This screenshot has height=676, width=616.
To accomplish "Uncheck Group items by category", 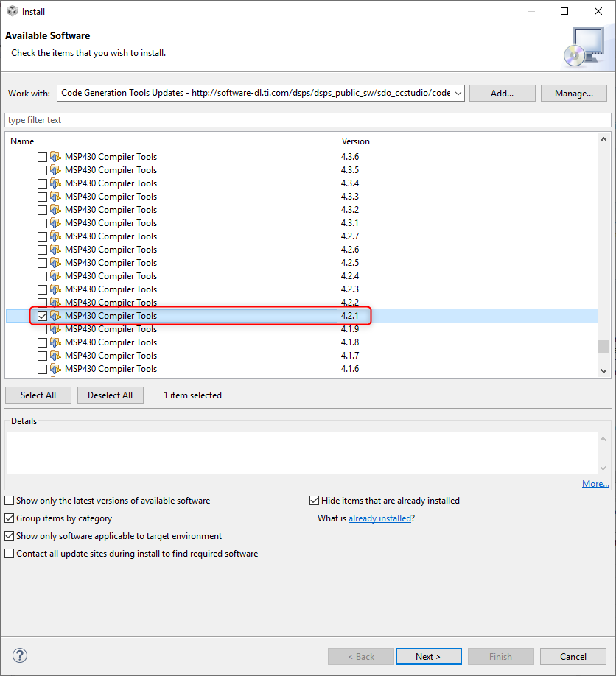I will coord(9,518).
